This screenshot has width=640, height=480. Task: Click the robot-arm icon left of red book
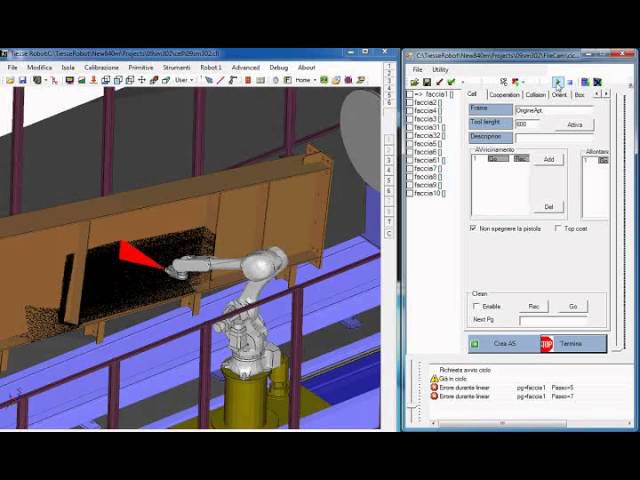[233, 80]
